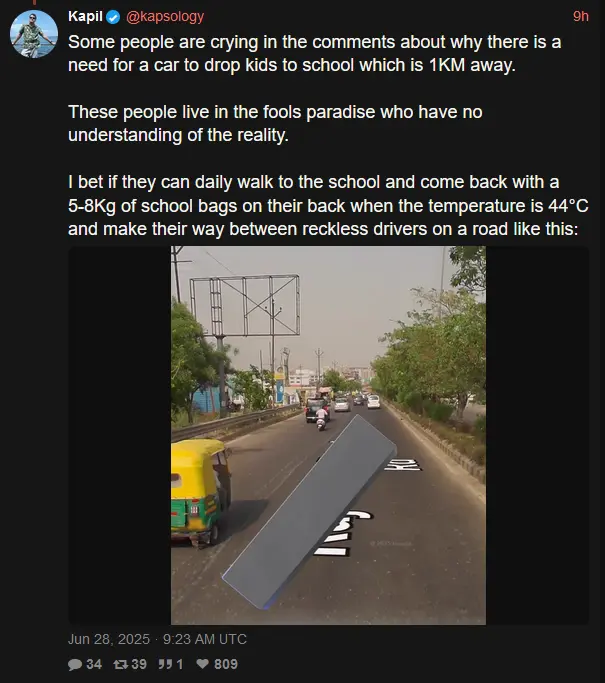Open the @kapsology handle link
The height and width of the screenshot is (683, 605).
tap(165, 17)
